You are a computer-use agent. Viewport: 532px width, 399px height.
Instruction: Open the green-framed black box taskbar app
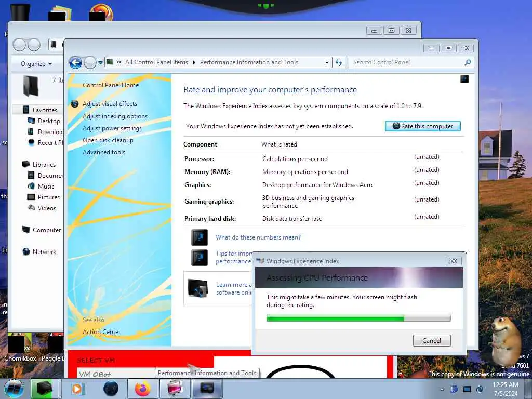tap(44, 389)
